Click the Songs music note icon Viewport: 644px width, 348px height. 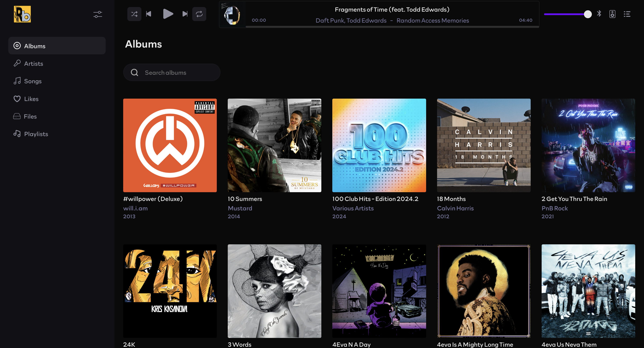pyautogui.click(x=17, y=81)
